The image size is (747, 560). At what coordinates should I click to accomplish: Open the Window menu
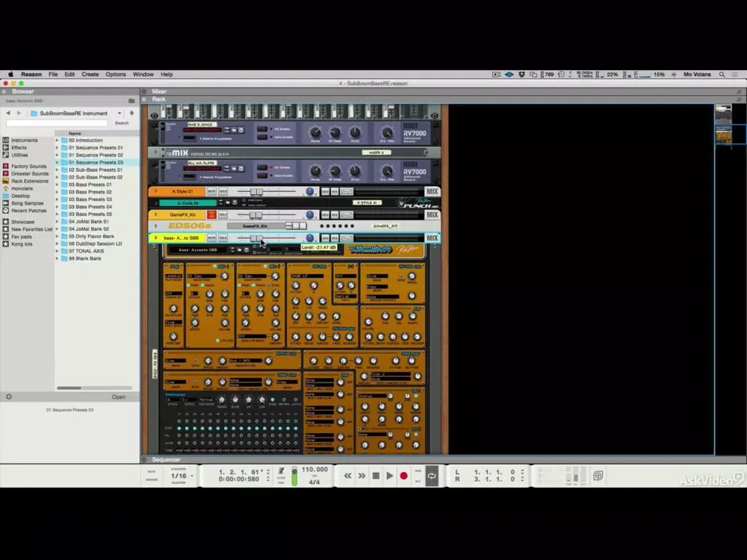point(143,75)
